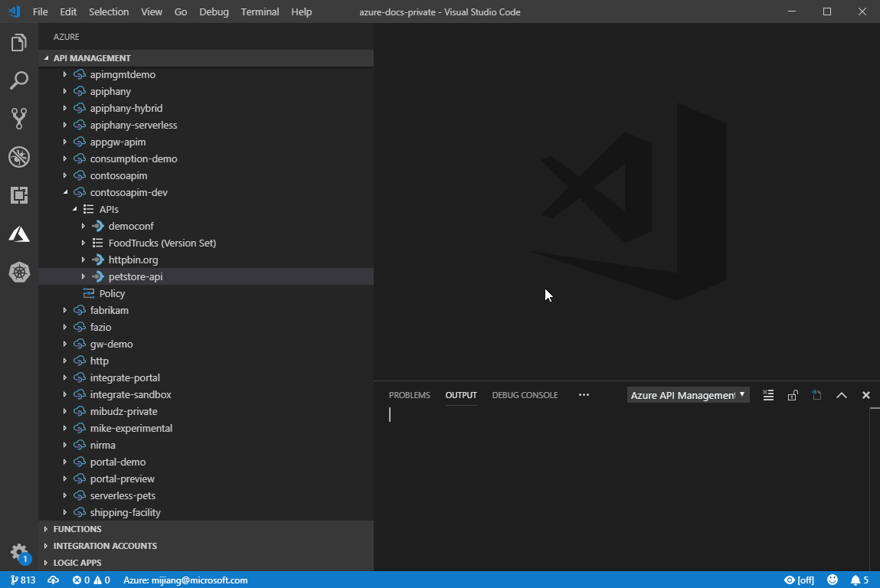The image size is (880, 588).
Task: Click inside the output text area
Action: coord(623,488)
